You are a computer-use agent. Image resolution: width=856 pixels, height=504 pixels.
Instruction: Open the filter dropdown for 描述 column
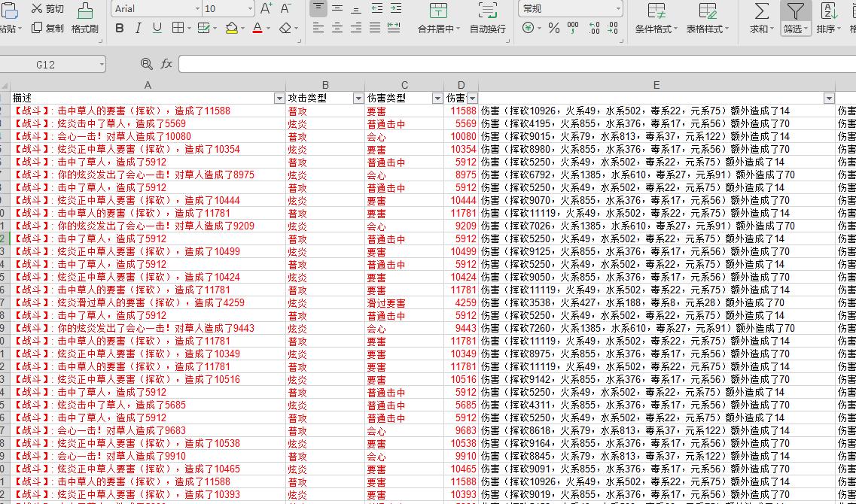coord(279,99)
